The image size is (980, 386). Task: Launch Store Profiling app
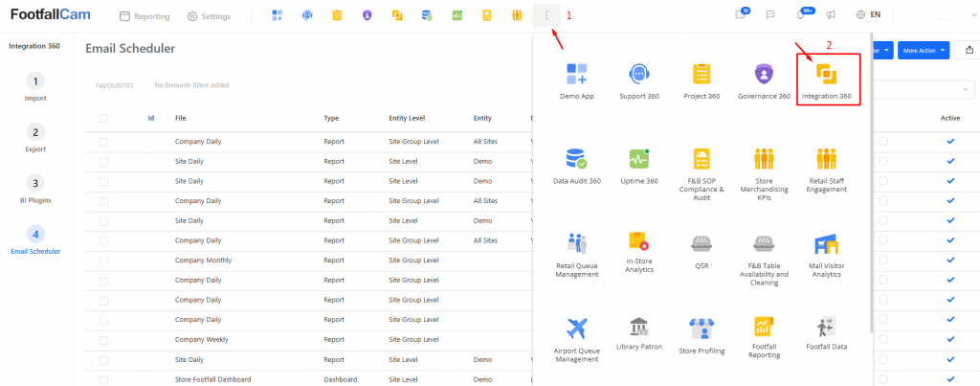point(702,336)
